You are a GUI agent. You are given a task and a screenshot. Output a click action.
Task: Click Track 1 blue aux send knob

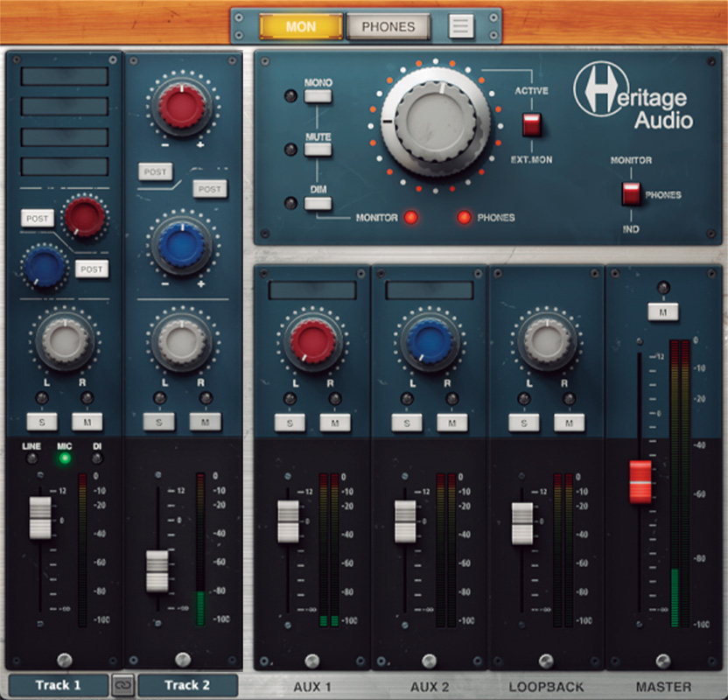(44, 265)
